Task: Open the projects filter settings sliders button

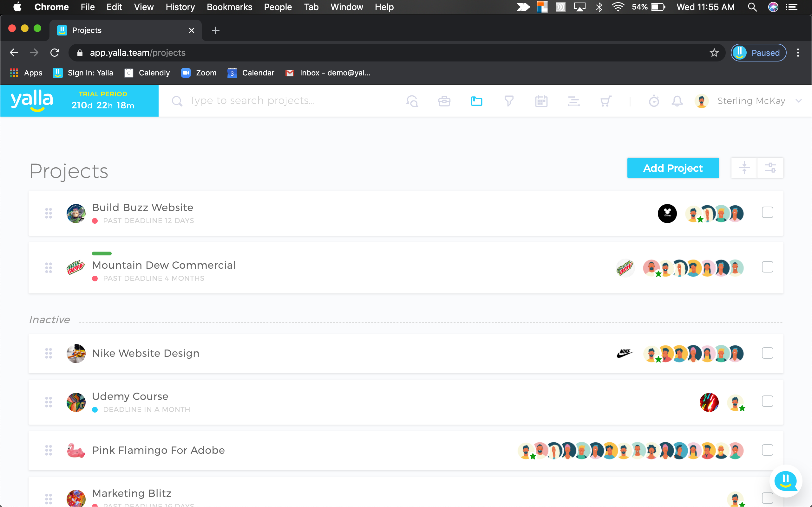Action: coord(770,168)
